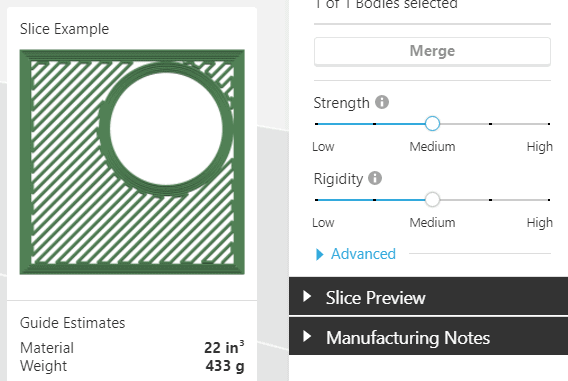Click the Strength info icon
This screenshot has height=381, width=568.
(x=382, y=102)
